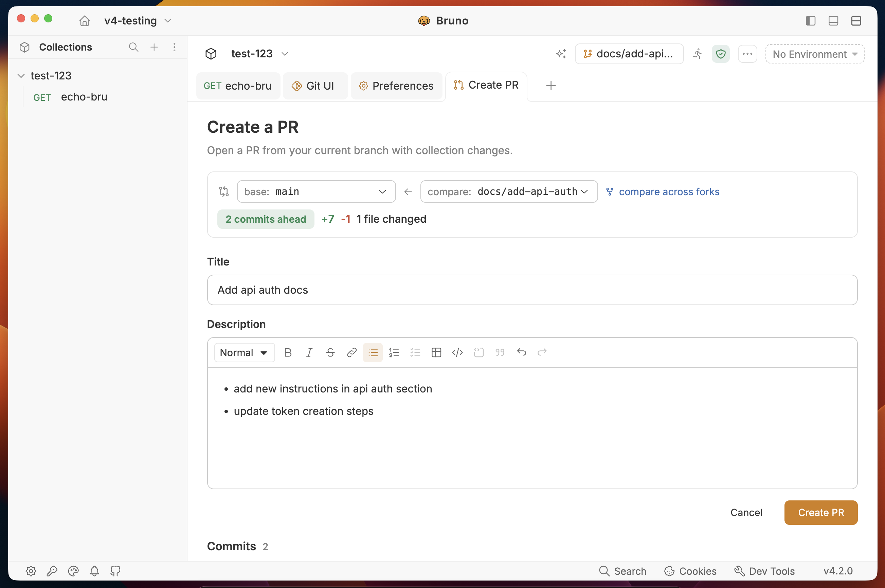Toggle bold formatting
The height and width of the screenshot is (588, 885).
coord(288,352)
